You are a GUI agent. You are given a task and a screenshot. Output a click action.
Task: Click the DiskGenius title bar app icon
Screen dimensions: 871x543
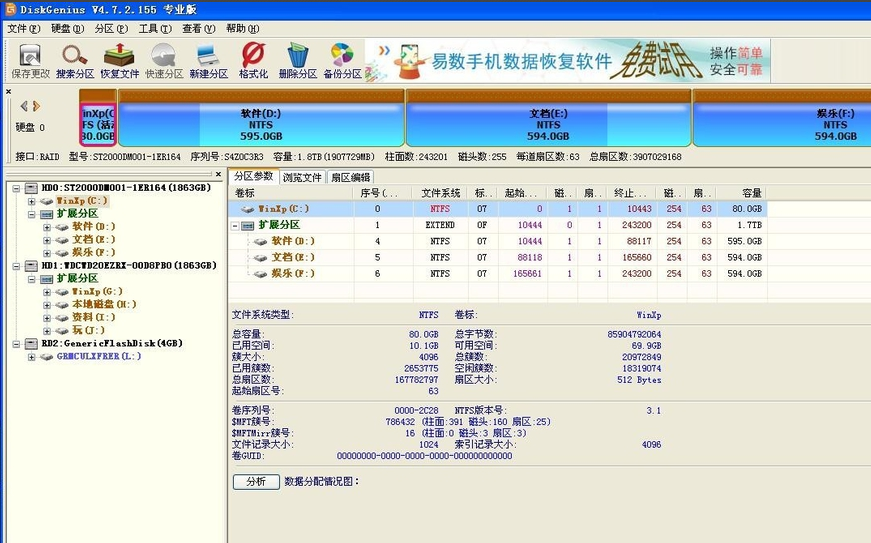coord(10,9)
